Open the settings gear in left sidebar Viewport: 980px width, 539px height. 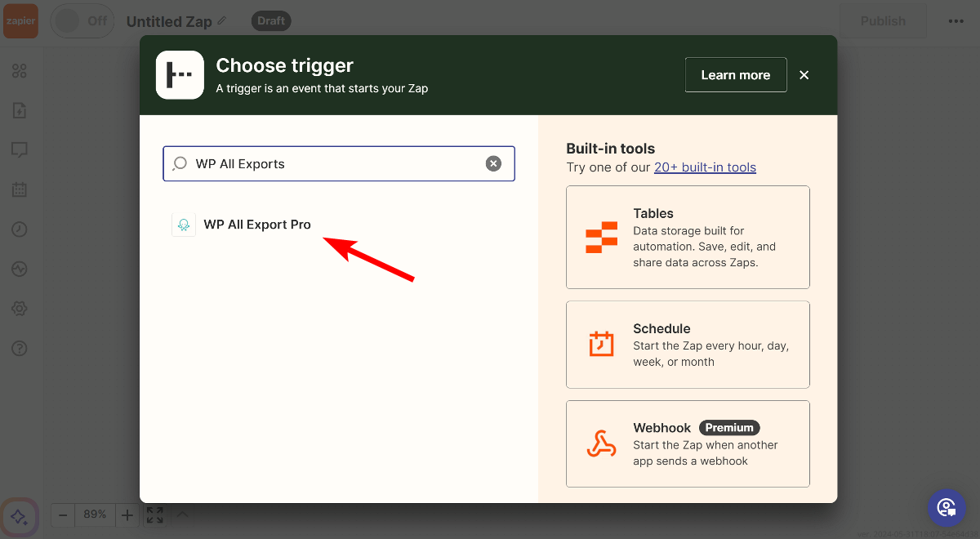20,309
